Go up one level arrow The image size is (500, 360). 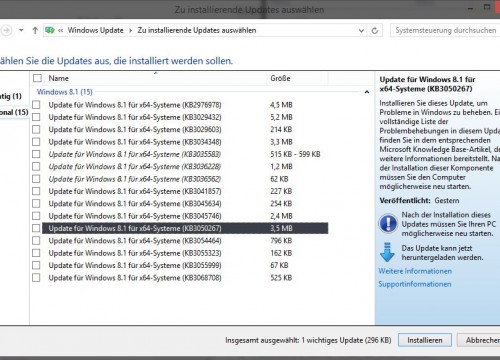tap(35, 30)
